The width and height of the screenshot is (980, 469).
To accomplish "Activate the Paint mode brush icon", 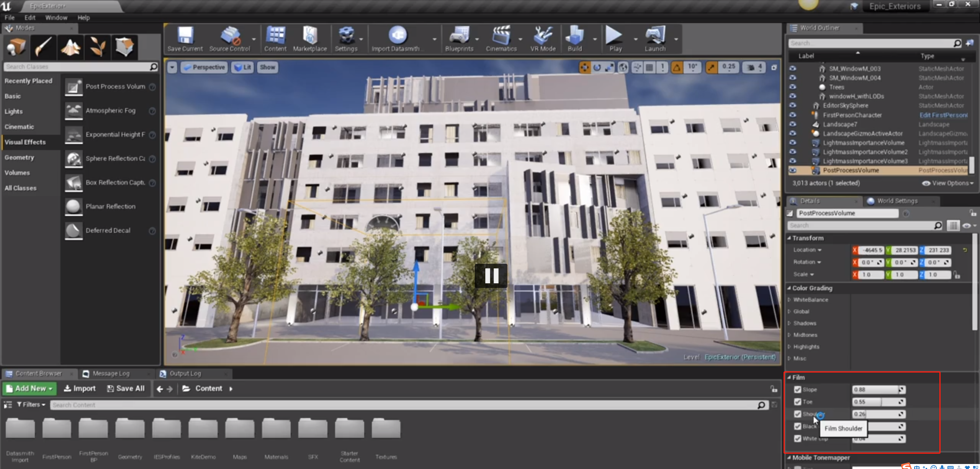I will coord(43,47).
